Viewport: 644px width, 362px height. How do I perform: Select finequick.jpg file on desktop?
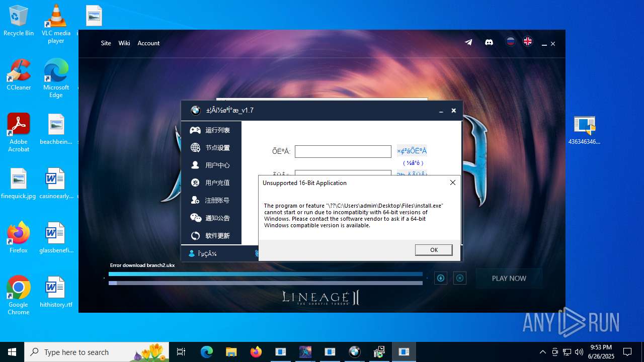[x=19, y=184]
